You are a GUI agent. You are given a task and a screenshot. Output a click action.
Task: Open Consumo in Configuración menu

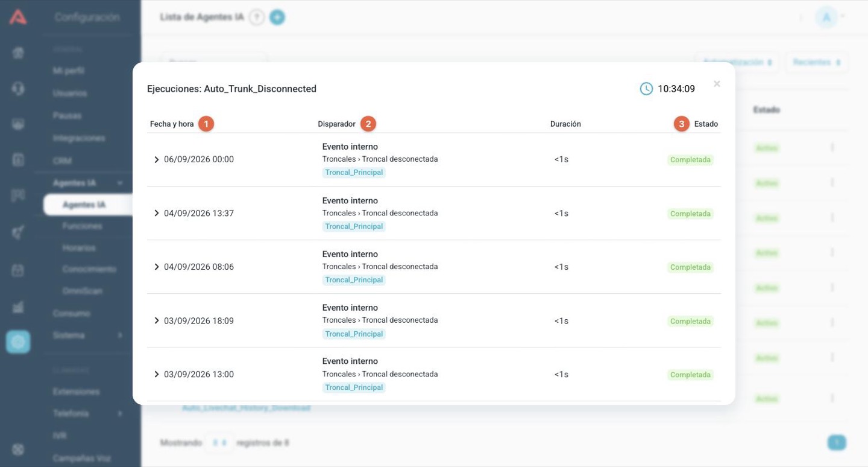pos(71,314)
